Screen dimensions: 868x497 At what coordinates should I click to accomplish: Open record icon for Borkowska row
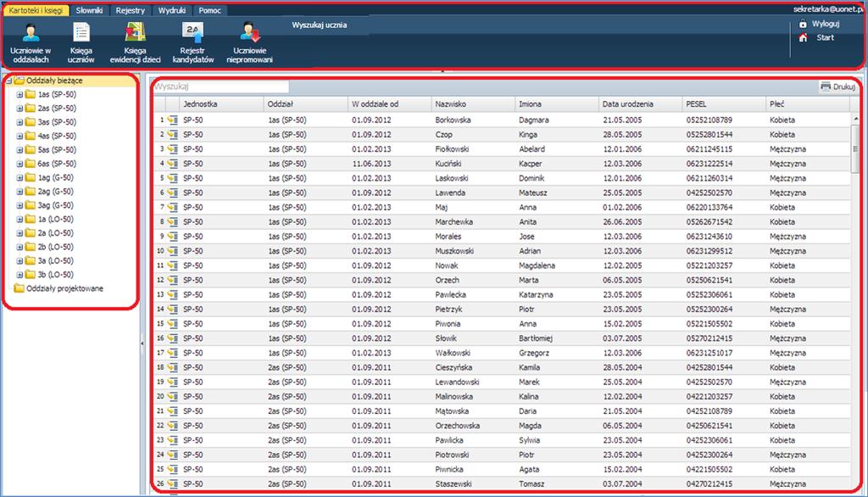point(173,120)
